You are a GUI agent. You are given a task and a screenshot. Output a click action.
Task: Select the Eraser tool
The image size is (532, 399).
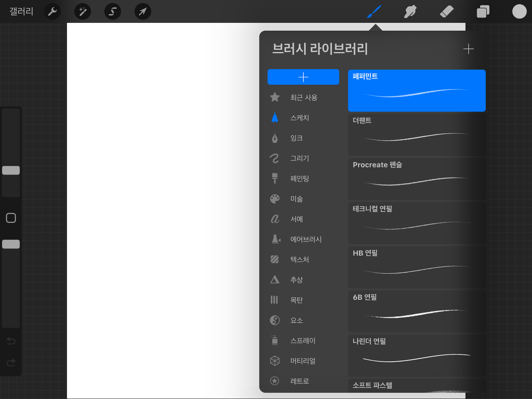point(446,12)
